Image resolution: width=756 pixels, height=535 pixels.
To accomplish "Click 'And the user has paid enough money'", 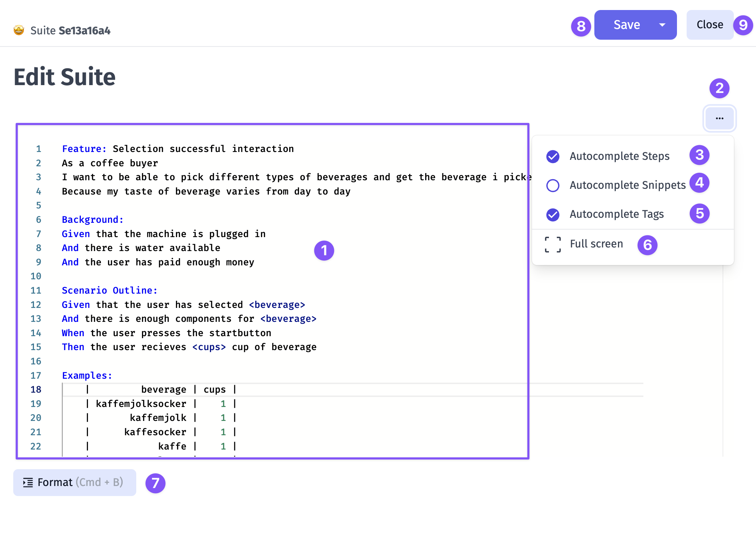I will click(158, 262).
